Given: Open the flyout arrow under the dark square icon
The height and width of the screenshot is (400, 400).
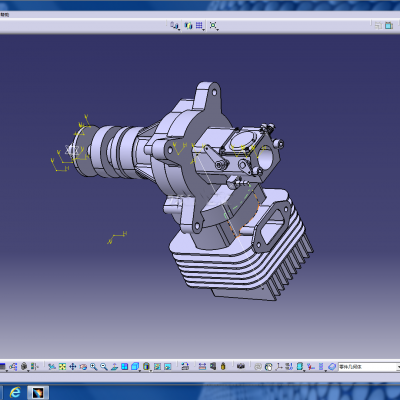Looking at the screenshot, I should tap(7, 371).
